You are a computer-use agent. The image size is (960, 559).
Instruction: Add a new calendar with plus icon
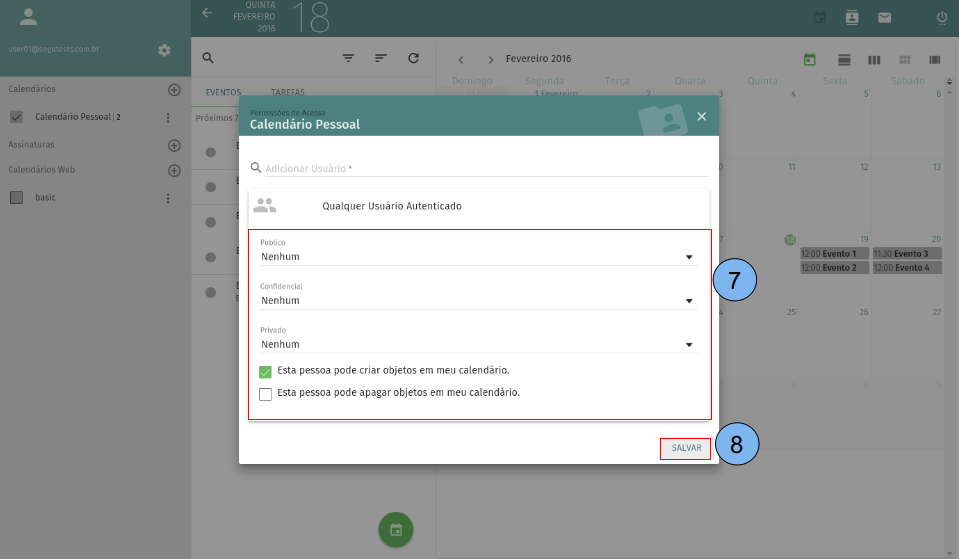point(174,90)
